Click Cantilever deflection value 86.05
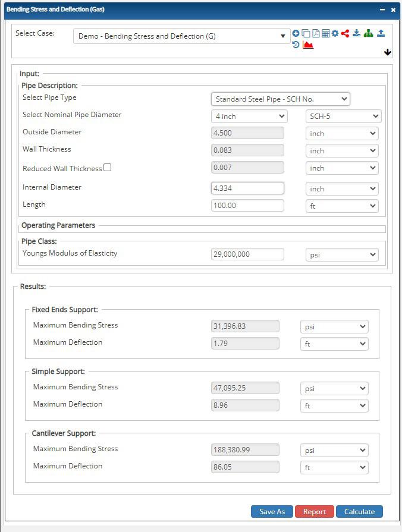 245,467
